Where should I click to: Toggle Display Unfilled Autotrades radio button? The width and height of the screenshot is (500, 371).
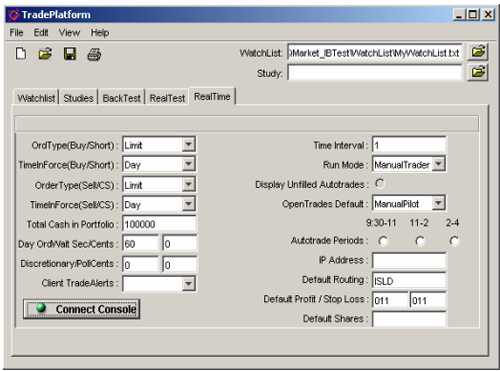380,184
